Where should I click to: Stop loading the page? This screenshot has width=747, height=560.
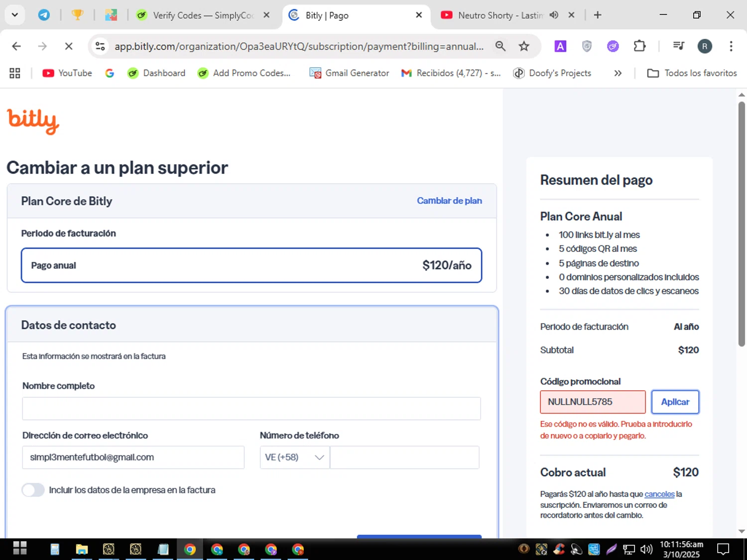[69, 46]
